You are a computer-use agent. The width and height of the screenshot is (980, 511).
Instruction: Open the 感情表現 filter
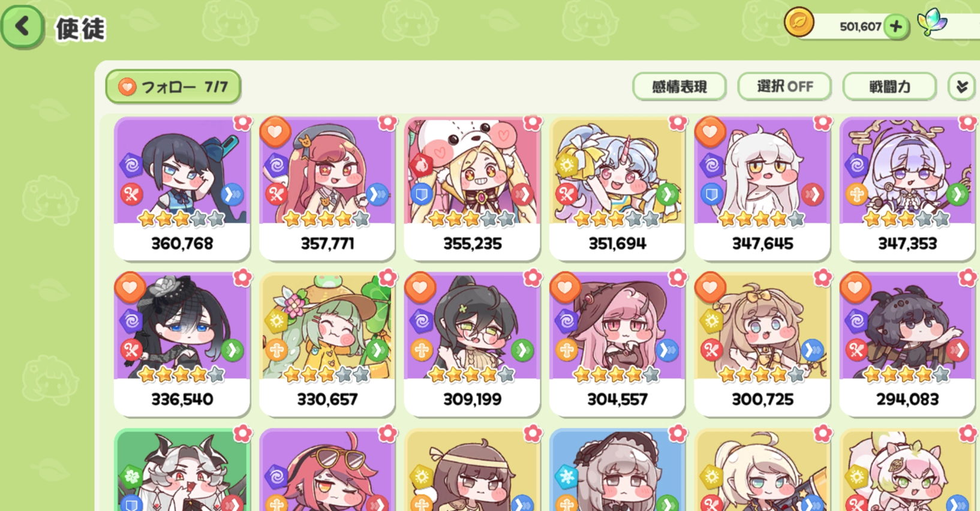point(680,87)
